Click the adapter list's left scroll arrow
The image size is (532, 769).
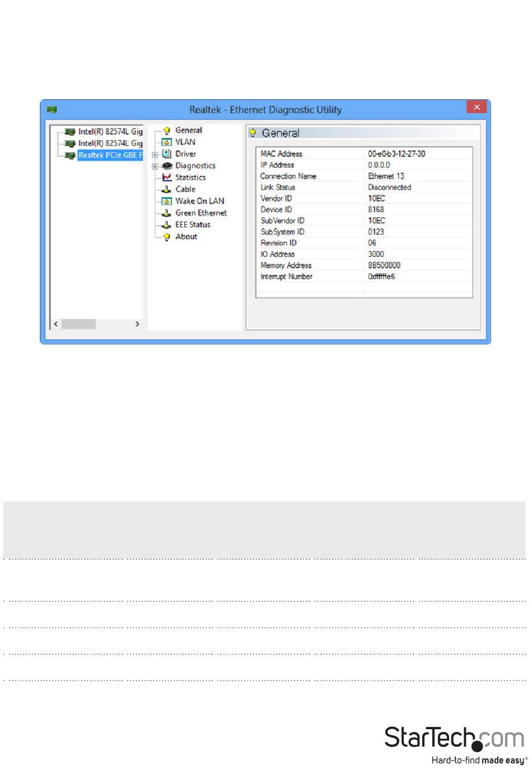pyautogui.click(x=55, y=324)
